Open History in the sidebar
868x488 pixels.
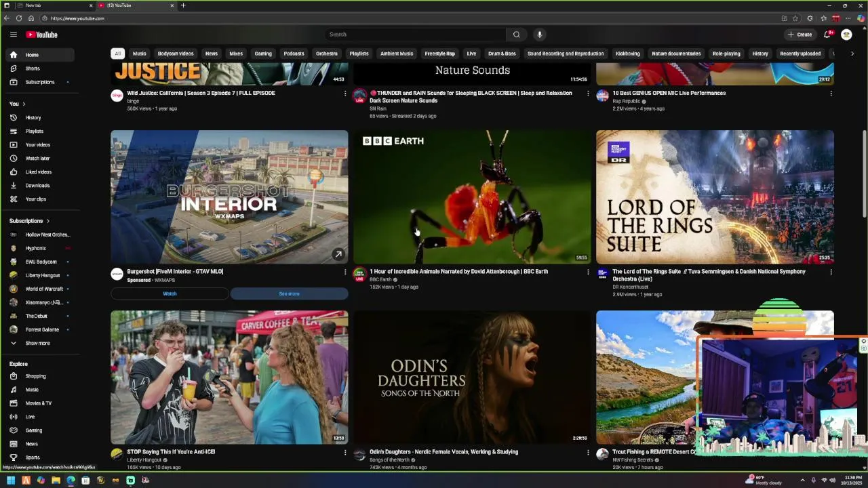pyautogui.click(x=41, y=117)
